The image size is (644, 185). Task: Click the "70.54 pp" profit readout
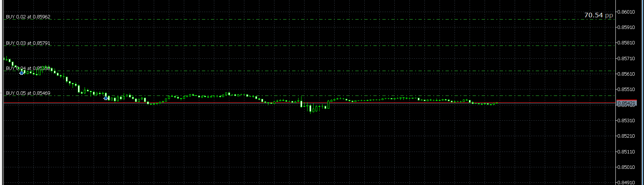click(x=599, y=15)
